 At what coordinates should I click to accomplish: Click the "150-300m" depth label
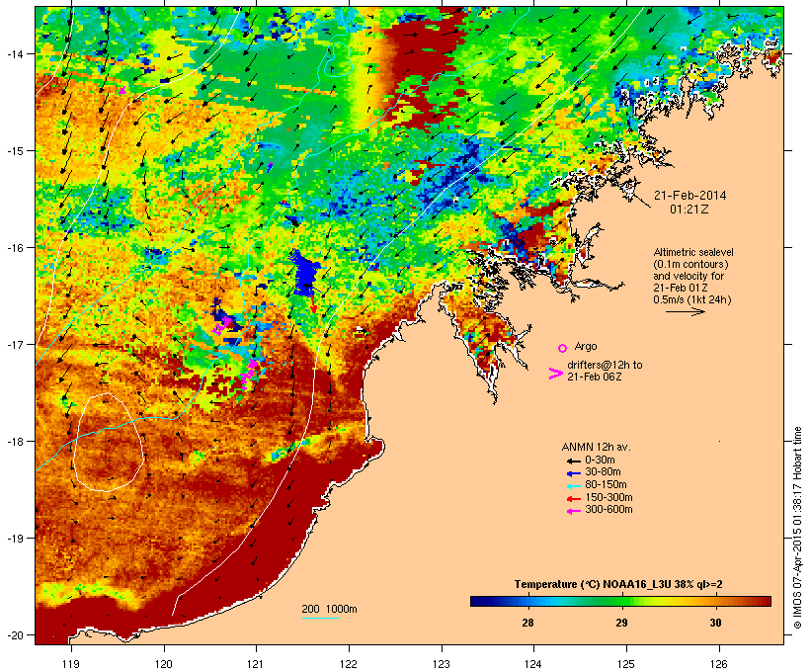click(x=608, y=497)
